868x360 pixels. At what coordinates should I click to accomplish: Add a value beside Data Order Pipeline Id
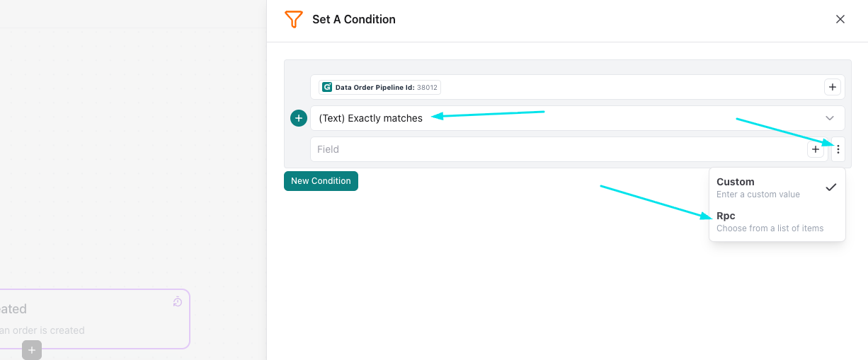point(833,88)
